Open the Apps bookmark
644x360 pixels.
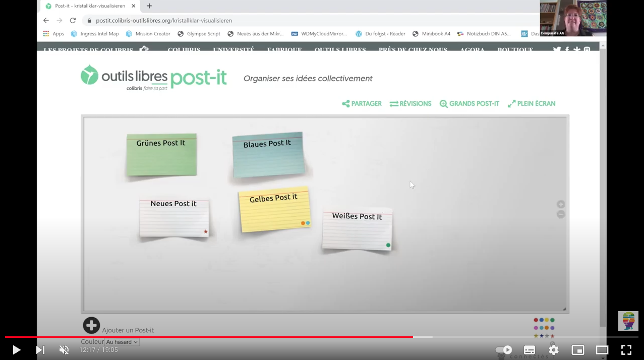pyautogui.click(x=53, y=34)
